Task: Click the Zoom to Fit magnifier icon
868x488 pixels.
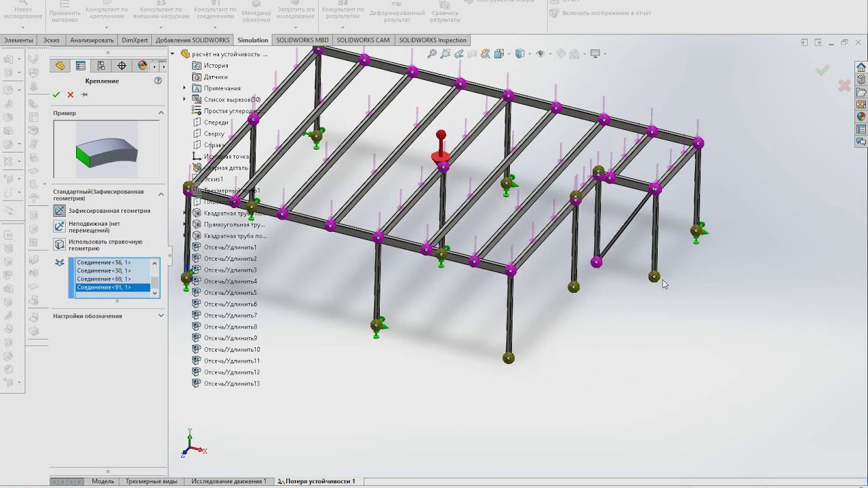Action: [431, 54]
